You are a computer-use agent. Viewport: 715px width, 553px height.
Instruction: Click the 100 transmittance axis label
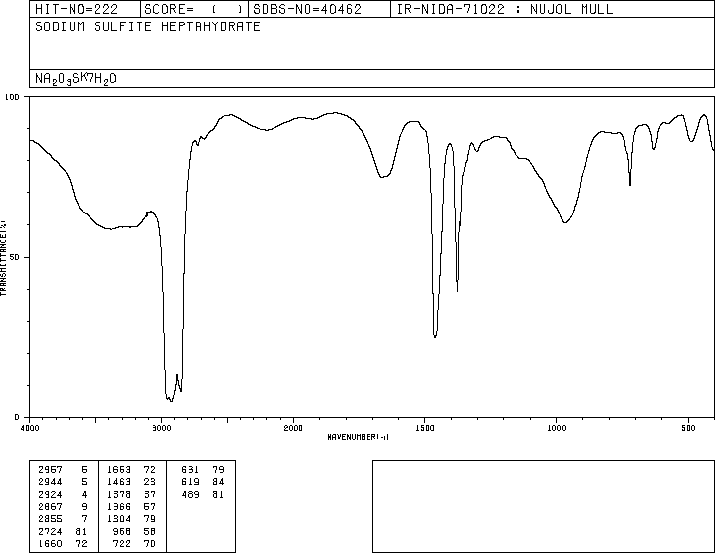[12, 97]
